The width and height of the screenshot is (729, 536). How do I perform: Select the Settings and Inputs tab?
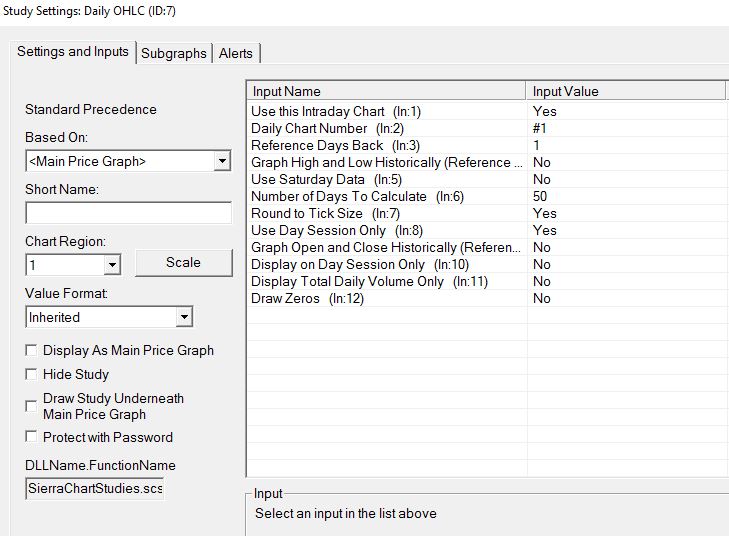click(x=73, y=52)
